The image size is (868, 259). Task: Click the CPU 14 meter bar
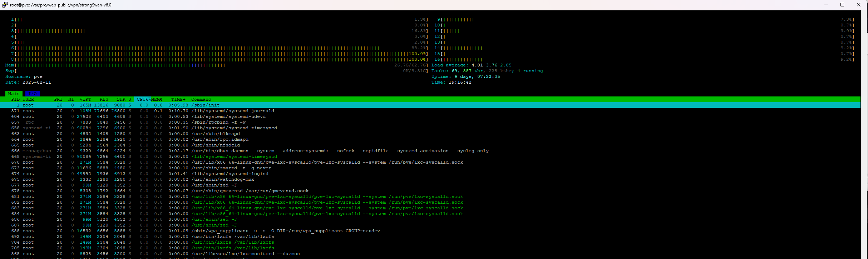[x=644, y=48]
